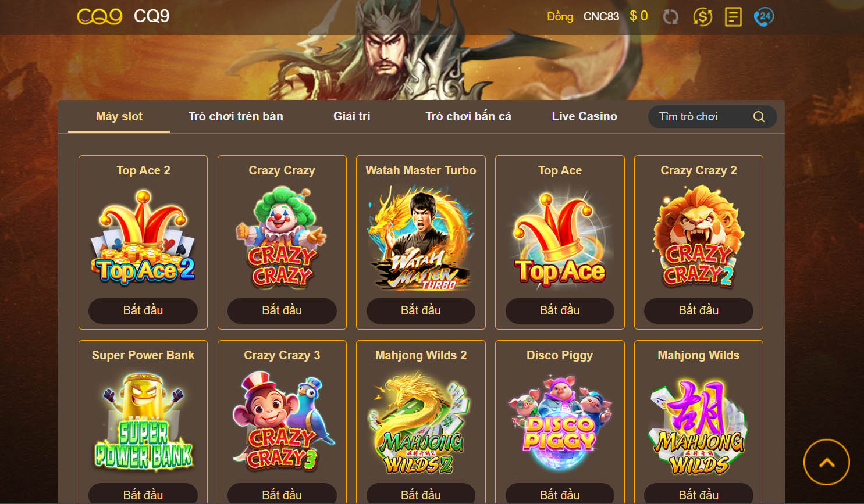
Task: Open the 24-hour customer support icon
Action: pos(764,17)
